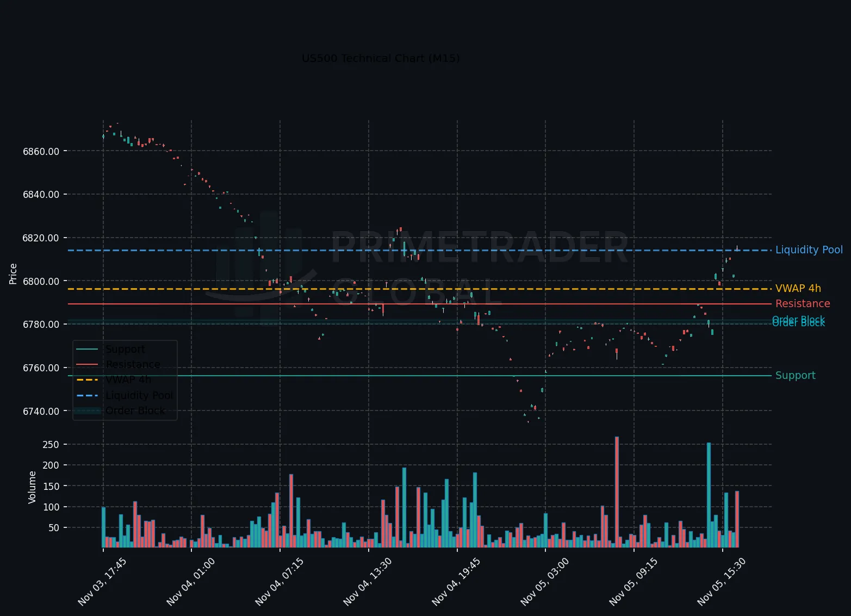The image size is (851, 616).
Task: Select the 6860.00 price axis label
Action: pos(41,151)
